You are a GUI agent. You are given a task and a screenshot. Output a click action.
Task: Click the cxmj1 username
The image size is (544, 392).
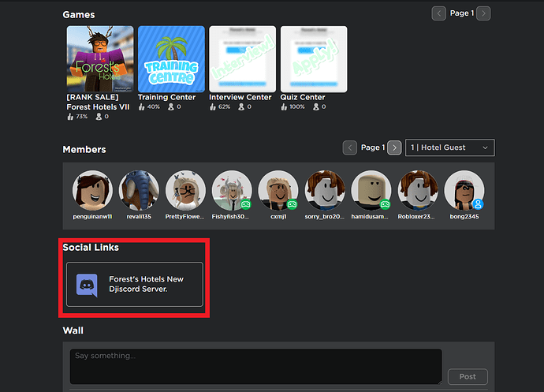coord(278,217)
